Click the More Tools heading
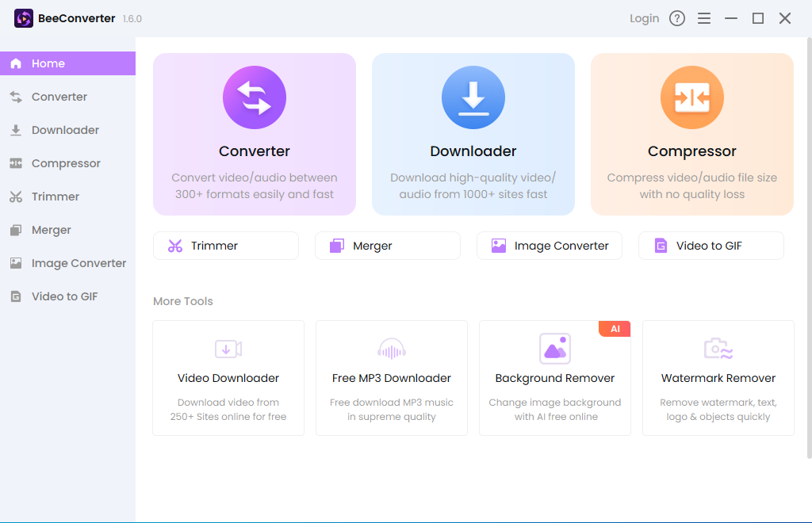 click(183, 301)
